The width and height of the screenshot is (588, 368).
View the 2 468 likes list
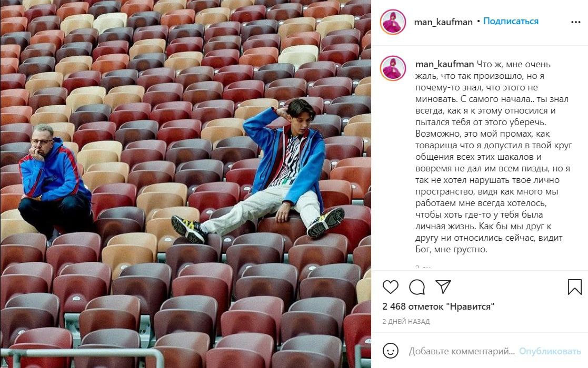click(x=438, y=306)
